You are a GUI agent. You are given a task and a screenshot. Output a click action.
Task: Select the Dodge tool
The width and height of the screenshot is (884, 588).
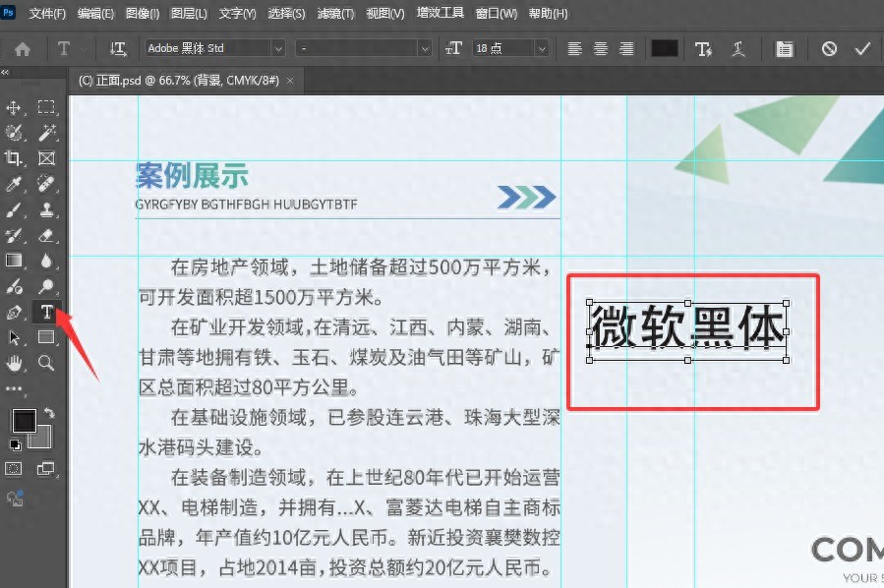pos(46,286)
